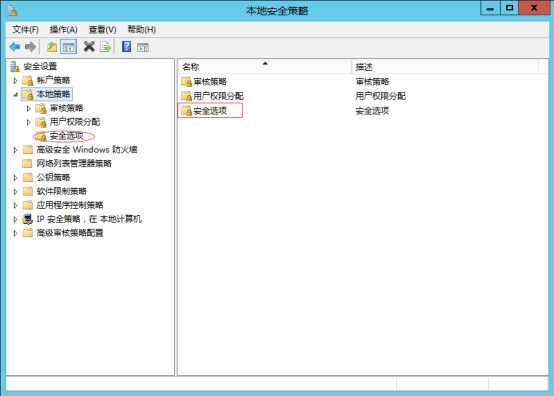Collapse the 本地策略 tree node
Viewport: 554px width, 396px height.
tap(16, 95)
